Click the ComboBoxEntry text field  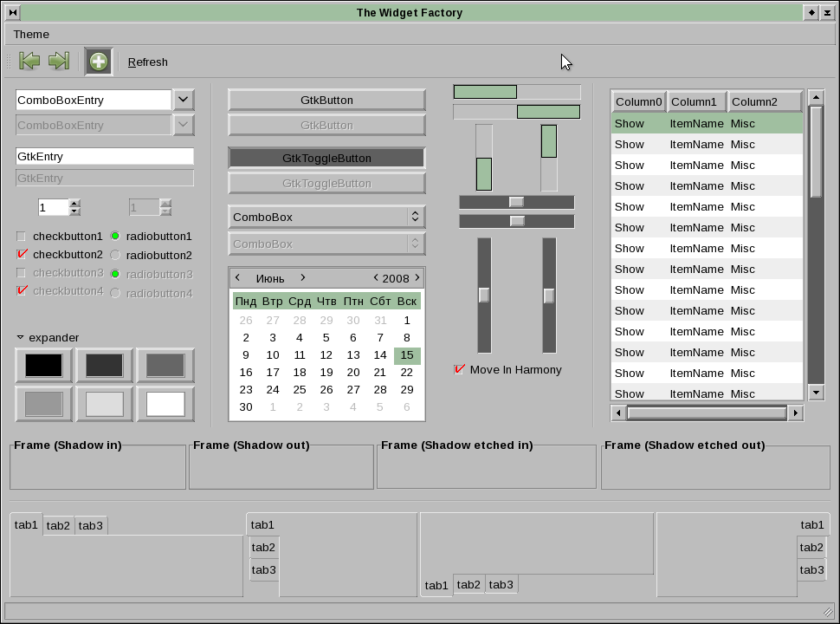point(94,101)
